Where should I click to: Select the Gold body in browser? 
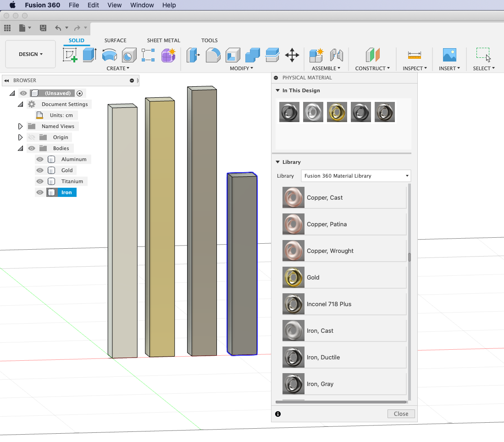[67, 170]
